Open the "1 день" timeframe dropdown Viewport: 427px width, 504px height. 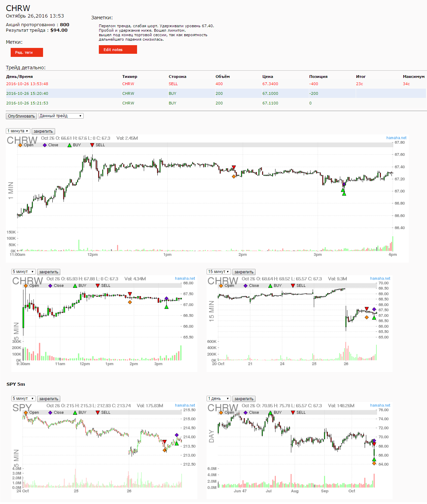[219, 399]
